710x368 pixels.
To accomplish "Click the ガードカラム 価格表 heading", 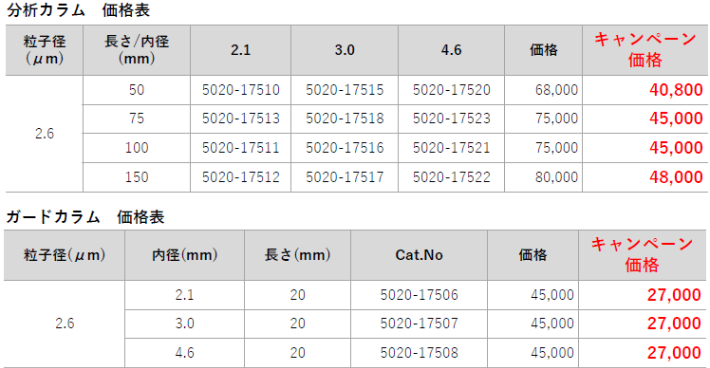I will click(x=85, y=217).
